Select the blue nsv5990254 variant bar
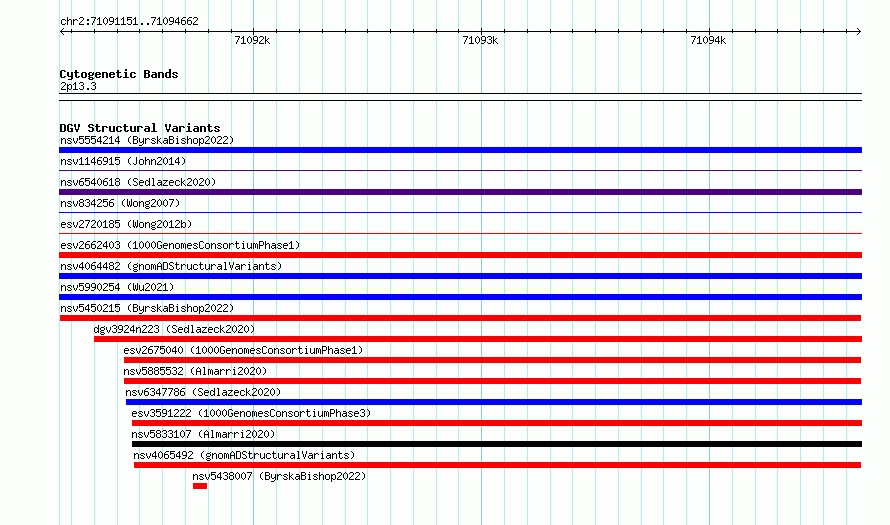 click(460, 297)
